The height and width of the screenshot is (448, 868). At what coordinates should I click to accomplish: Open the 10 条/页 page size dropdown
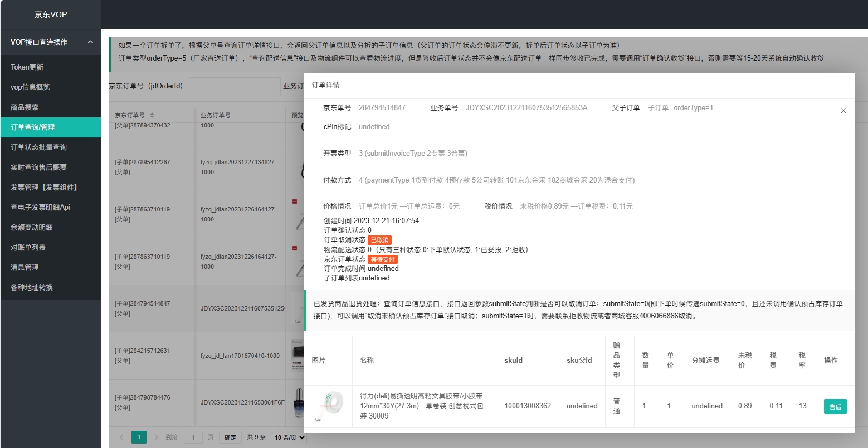tap(290, 437)
